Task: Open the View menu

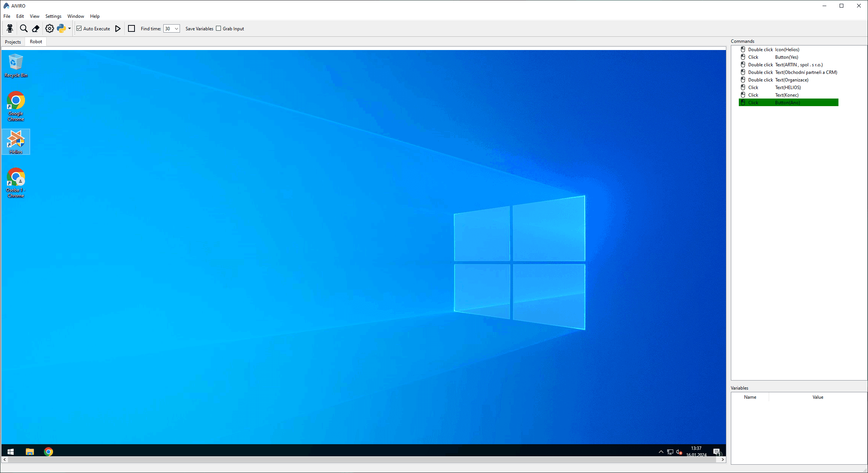Action: click(x=34, y=16)
